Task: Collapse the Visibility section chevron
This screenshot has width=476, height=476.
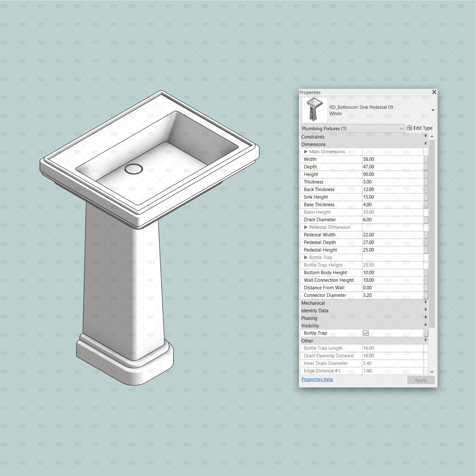Action: click(426, 325)
